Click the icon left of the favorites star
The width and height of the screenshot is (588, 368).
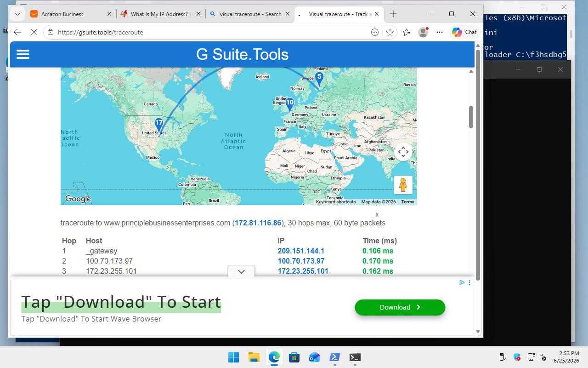(x=375, y=32)
